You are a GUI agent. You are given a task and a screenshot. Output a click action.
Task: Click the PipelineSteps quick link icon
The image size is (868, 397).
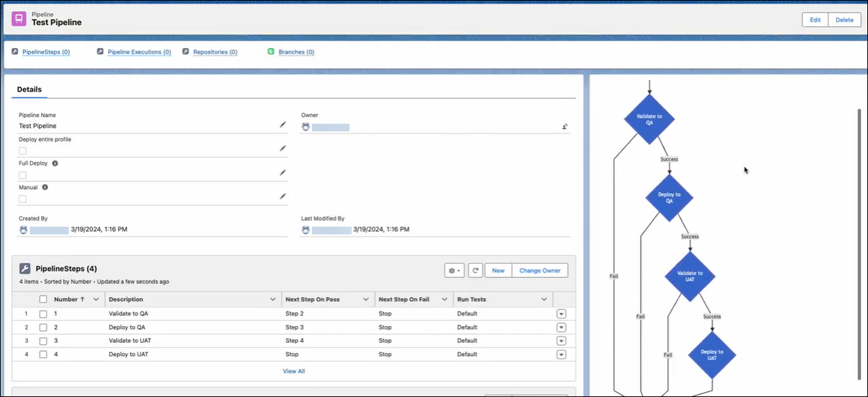[15, 51]
